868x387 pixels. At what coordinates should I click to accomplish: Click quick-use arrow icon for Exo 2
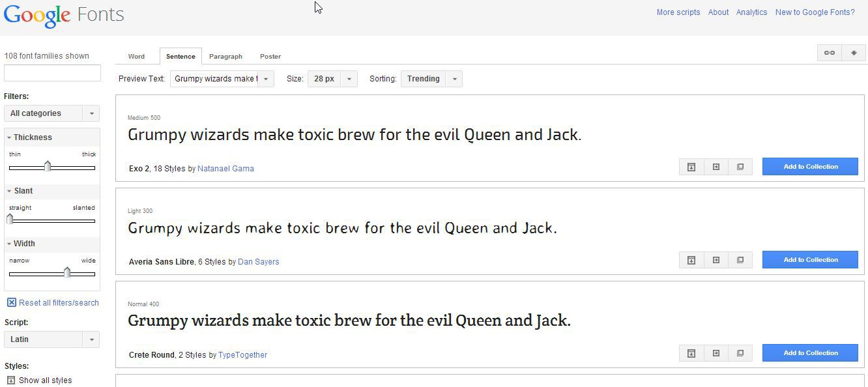(716, 167)
